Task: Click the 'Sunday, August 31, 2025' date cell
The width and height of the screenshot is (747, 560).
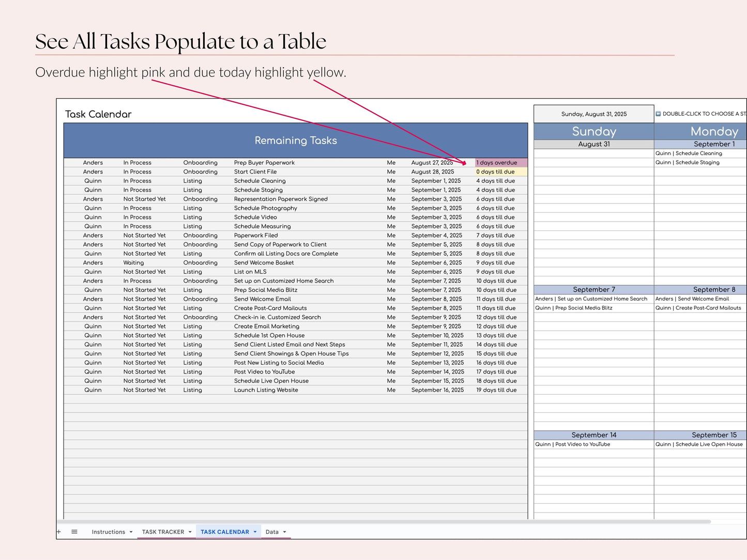Action: (594, 114)
